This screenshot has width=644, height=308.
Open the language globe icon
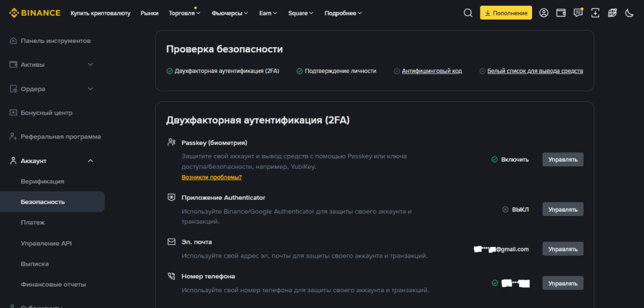tap(613, 13)
